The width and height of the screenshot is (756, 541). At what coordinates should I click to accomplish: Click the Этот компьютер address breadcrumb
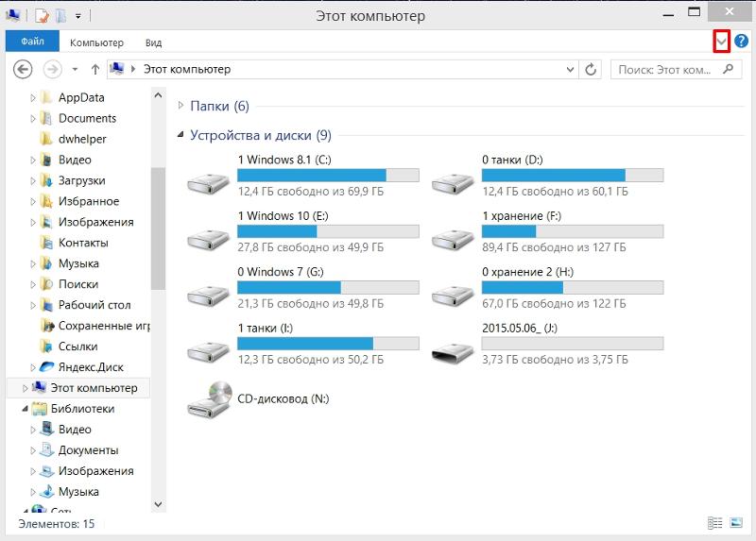click(187, 69)
